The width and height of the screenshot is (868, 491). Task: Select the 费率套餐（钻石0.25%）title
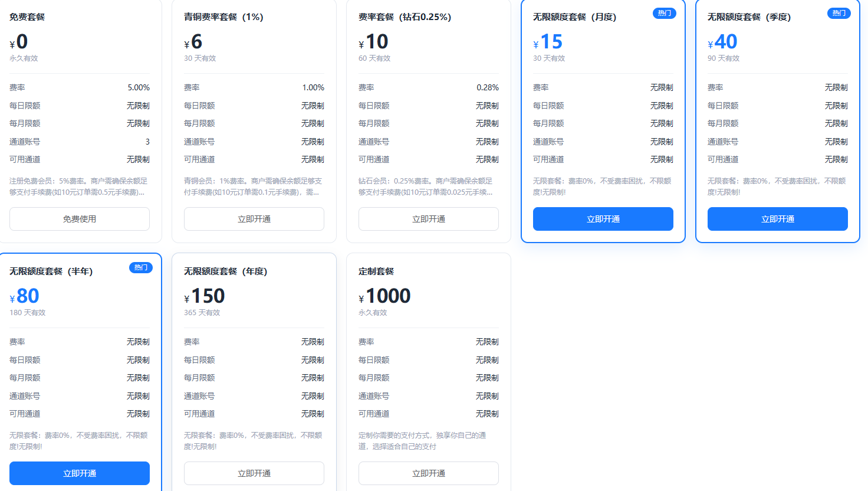405,17
